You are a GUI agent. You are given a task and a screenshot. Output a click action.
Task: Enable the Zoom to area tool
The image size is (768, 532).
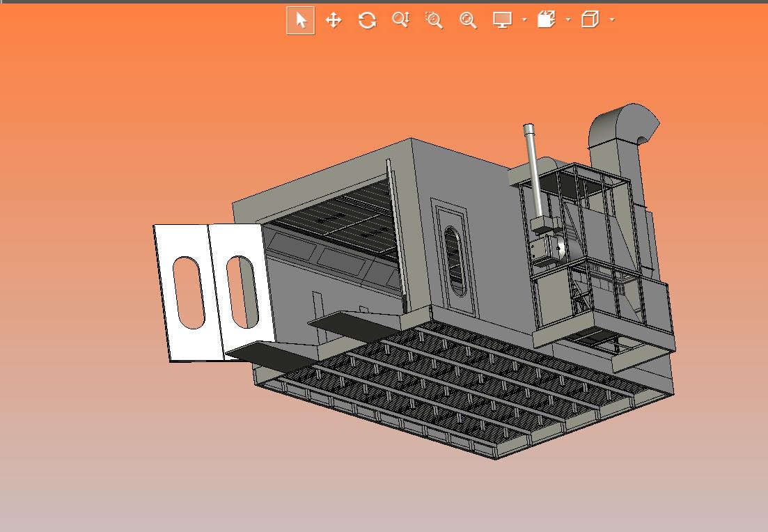(434, 20)
